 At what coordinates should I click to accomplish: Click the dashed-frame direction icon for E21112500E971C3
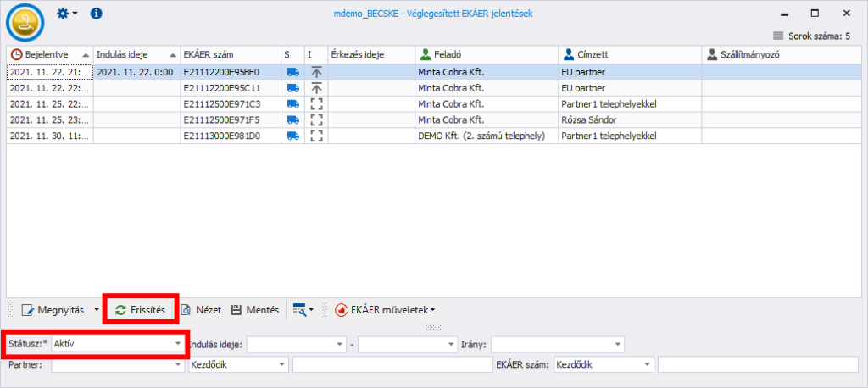click(316, 103)
